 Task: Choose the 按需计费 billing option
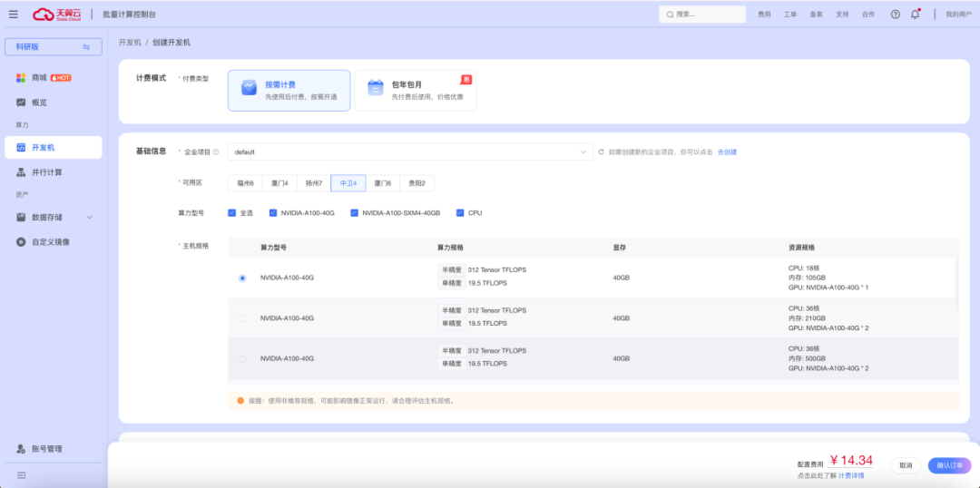click(x=289, y=91)
